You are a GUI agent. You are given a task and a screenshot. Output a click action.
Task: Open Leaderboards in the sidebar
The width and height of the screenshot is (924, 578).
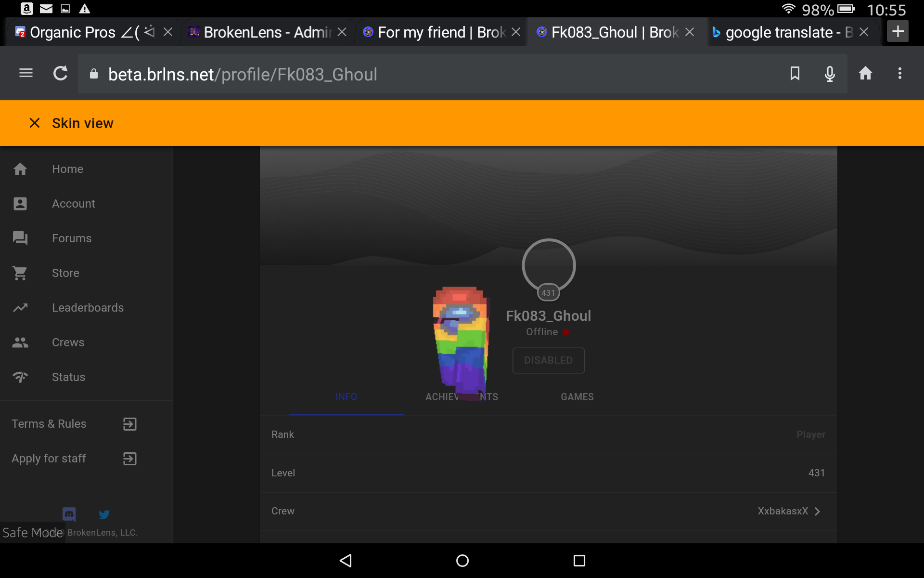tap(87, 308)
